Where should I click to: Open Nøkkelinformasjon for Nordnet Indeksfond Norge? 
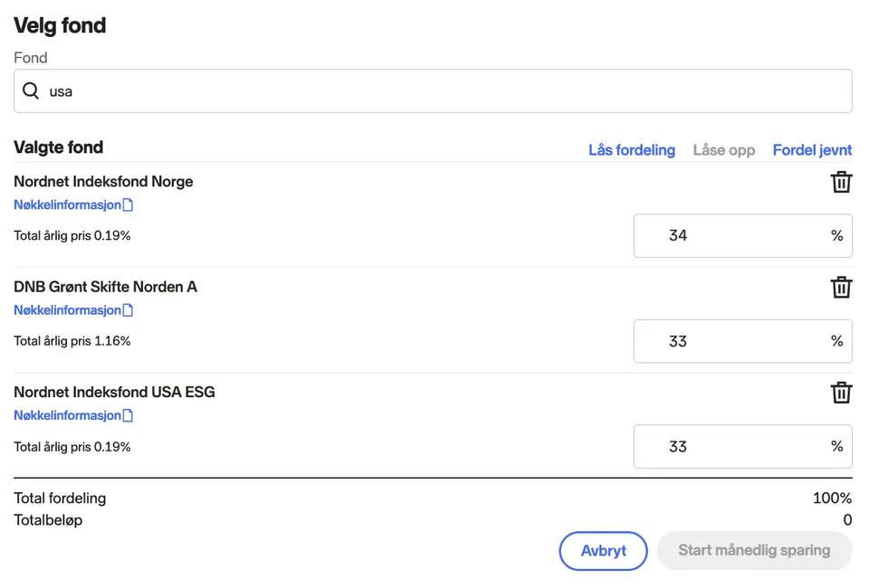click(x=67, y=204)
